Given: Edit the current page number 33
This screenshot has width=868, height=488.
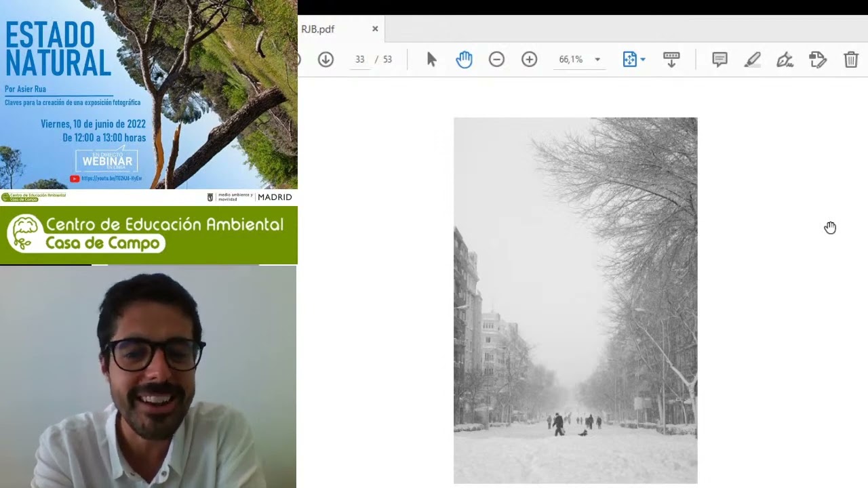Looking at the screenshot, I should [359, 60].
